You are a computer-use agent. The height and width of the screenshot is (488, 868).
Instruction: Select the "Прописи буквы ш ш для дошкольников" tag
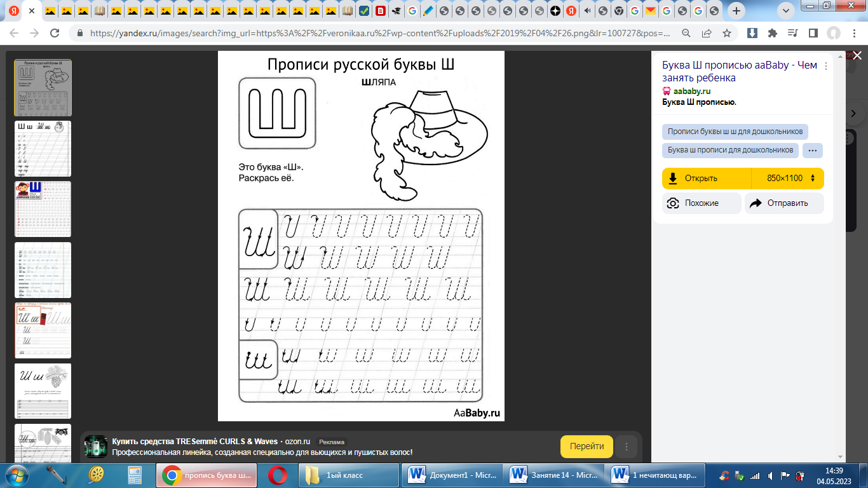coord(735,132)
